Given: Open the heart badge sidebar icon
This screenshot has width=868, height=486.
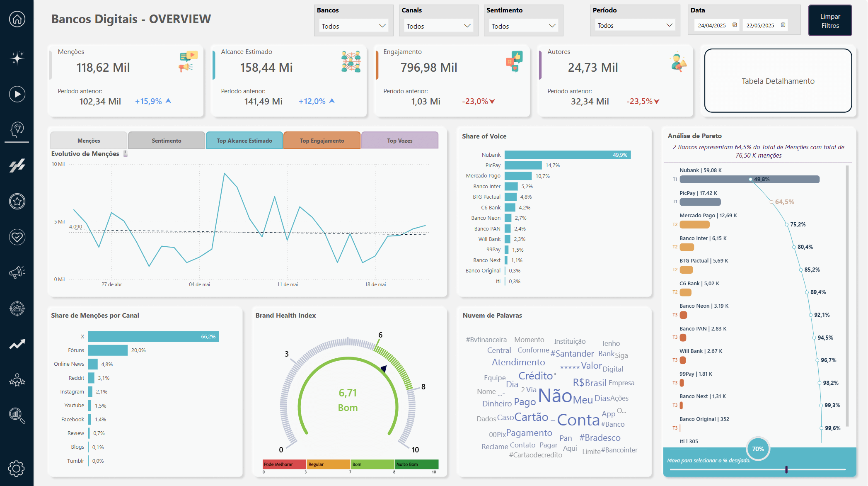Looking at the screenshot, I should (17, 237).
